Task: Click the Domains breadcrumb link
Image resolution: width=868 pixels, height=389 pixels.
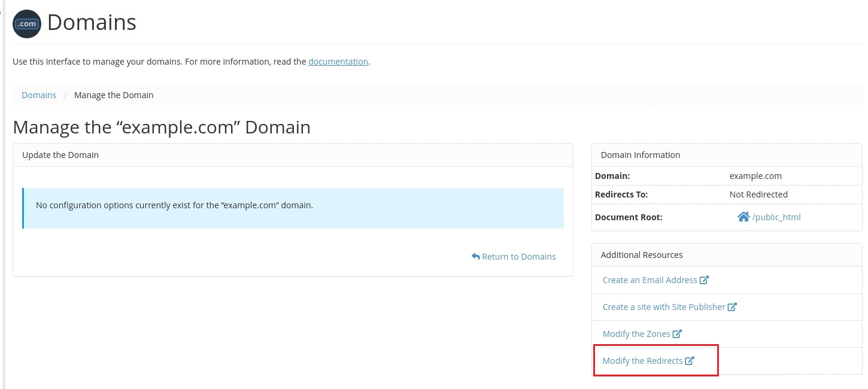Action: click(x=39, y=95)
